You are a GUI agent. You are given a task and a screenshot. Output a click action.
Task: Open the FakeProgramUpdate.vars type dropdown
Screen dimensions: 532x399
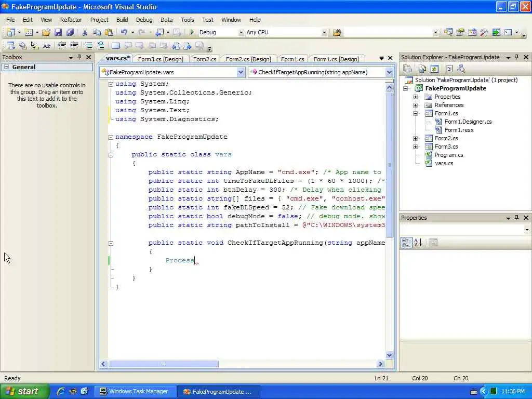(241, 72)
